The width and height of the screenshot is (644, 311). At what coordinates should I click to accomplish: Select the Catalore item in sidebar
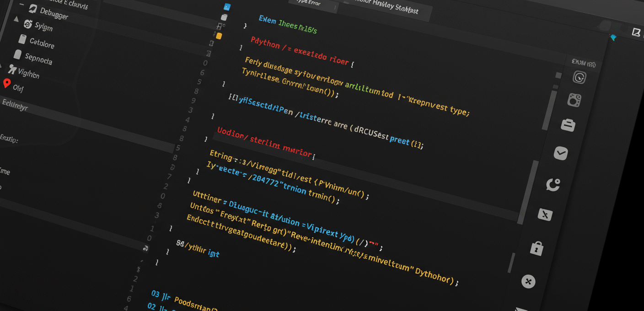(x=42, y=43)
